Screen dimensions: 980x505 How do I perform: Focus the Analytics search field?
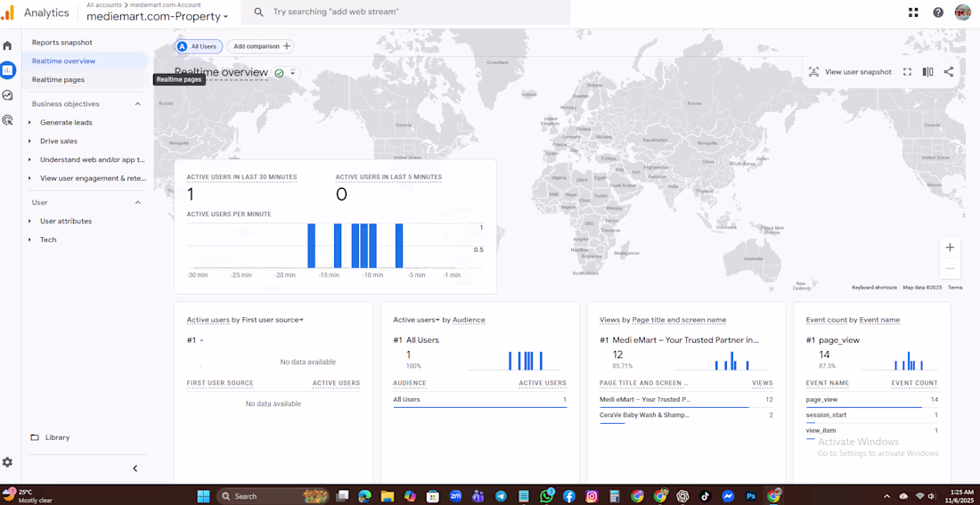point(405,12)
